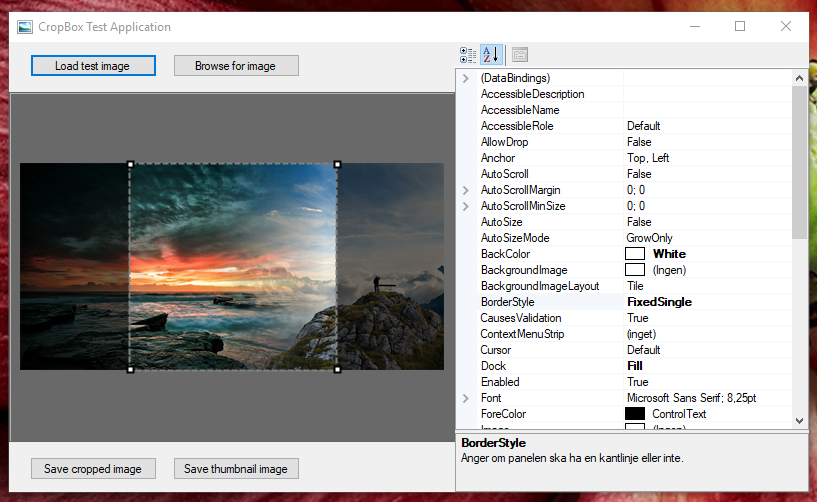Select the BackColor property name

505,254
